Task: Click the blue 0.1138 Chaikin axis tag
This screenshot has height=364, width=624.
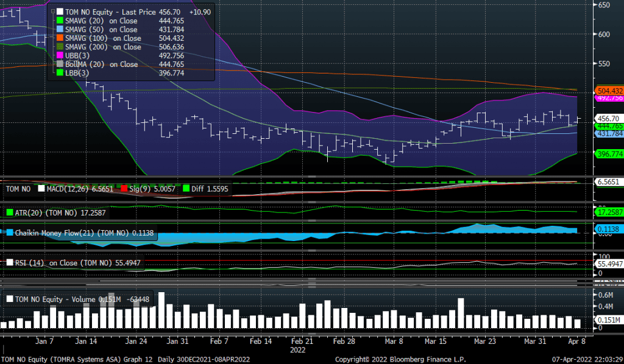Action: (x=609, y=229)
